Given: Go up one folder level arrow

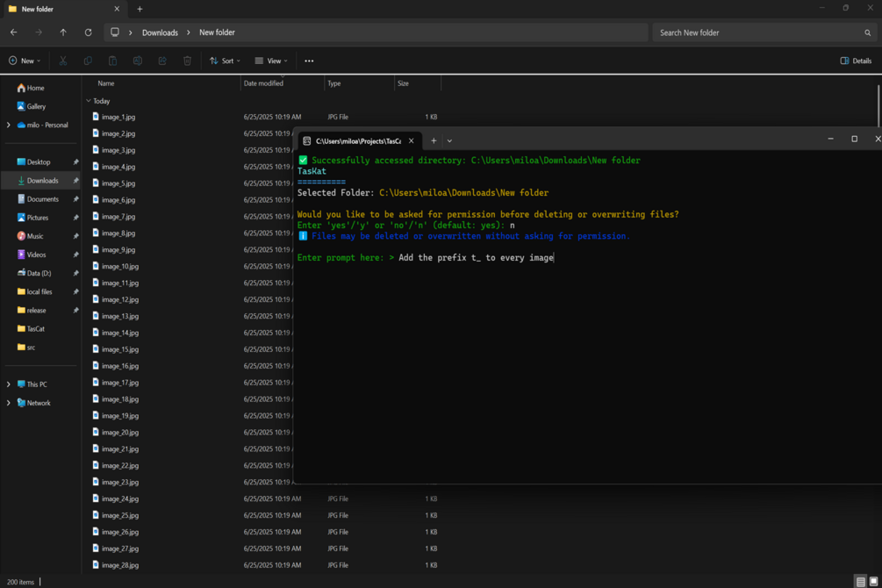Looking at the screenshot, I should click(63, 32).
